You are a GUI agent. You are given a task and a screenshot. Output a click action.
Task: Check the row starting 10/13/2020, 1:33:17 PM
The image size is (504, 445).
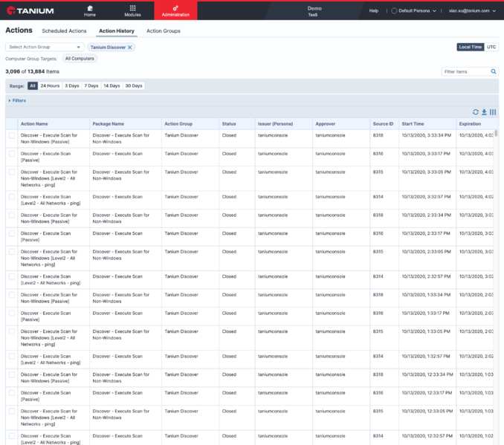point(12,313)
